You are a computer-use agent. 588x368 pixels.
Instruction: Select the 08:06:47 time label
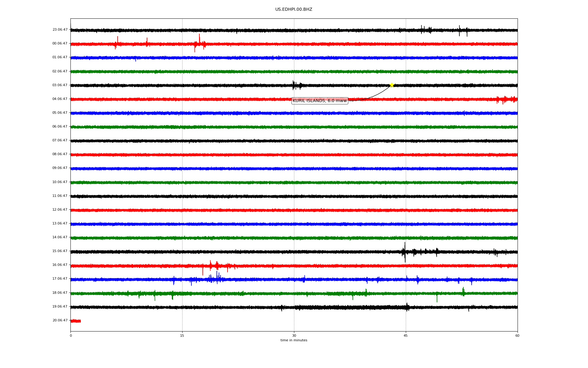60,154
